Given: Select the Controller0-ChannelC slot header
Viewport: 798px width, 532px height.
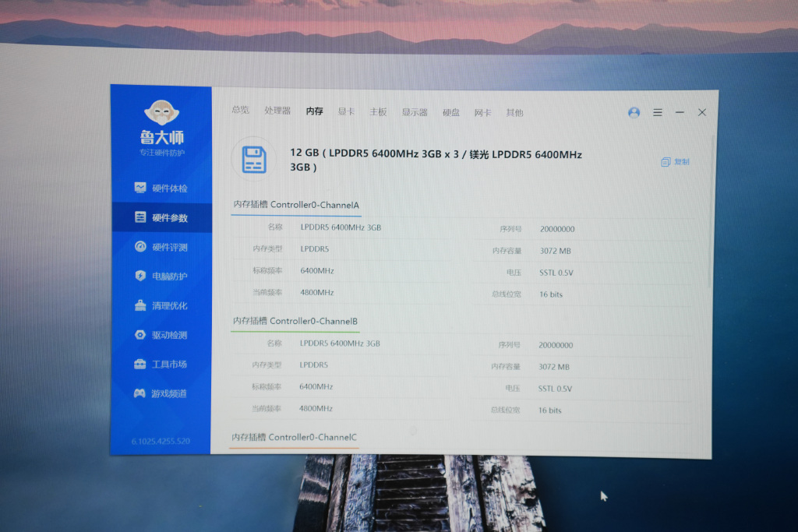Looking at the screenshot, I should click(x=294, y=437).
